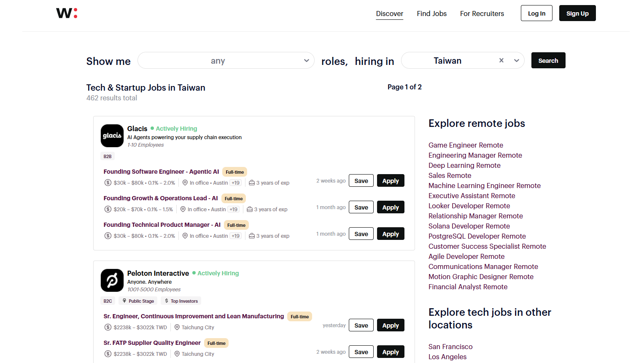Open the Peloton Interactive company logo
This screenshot has width=644, height=363.
point(112,280)
